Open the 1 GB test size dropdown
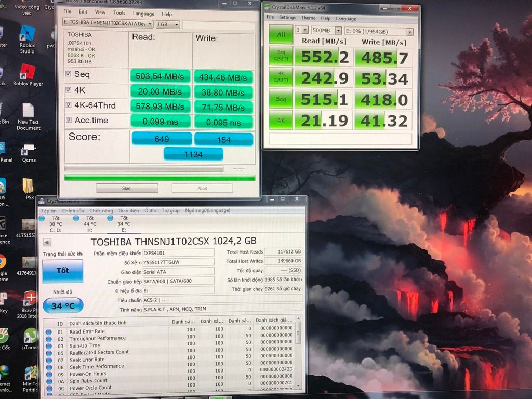The image size is (532, 399). point(168,24)
